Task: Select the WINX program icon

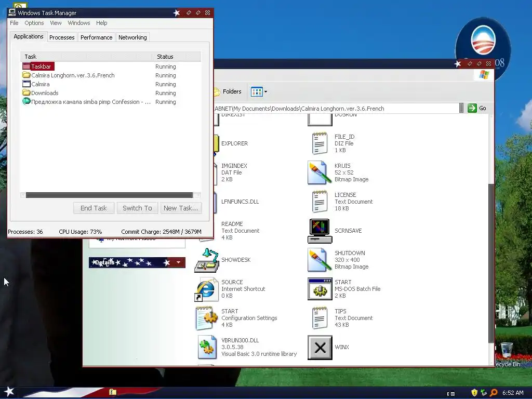Action: (x=320, y=348)
